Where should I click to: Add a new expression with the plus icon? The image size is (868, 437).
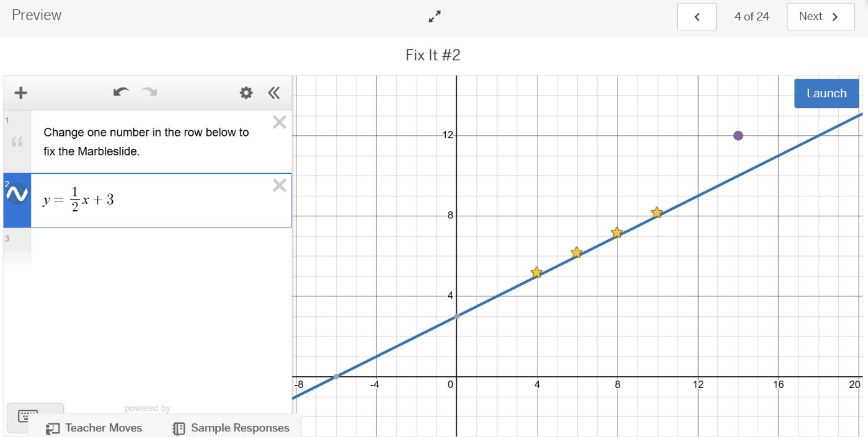pyautogui.click(x=19, y=92)
